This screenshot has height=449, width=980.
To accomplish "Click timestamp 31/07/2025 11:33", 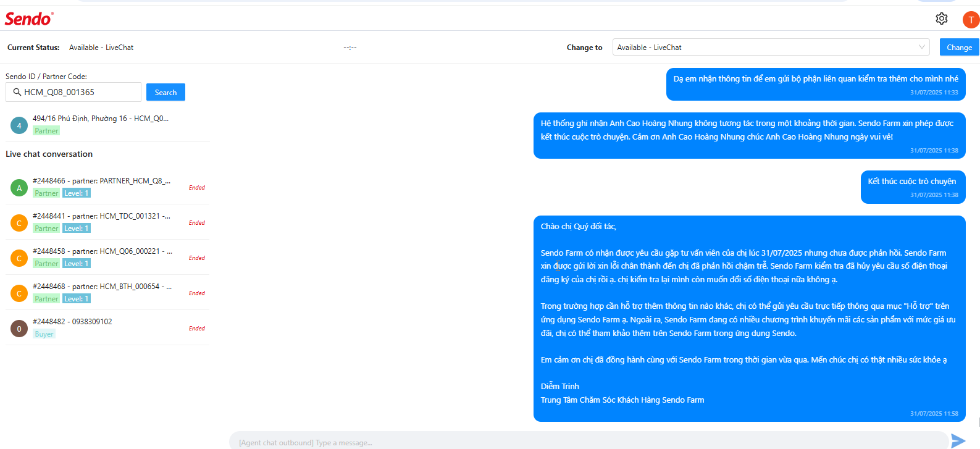I will (934, 93).
